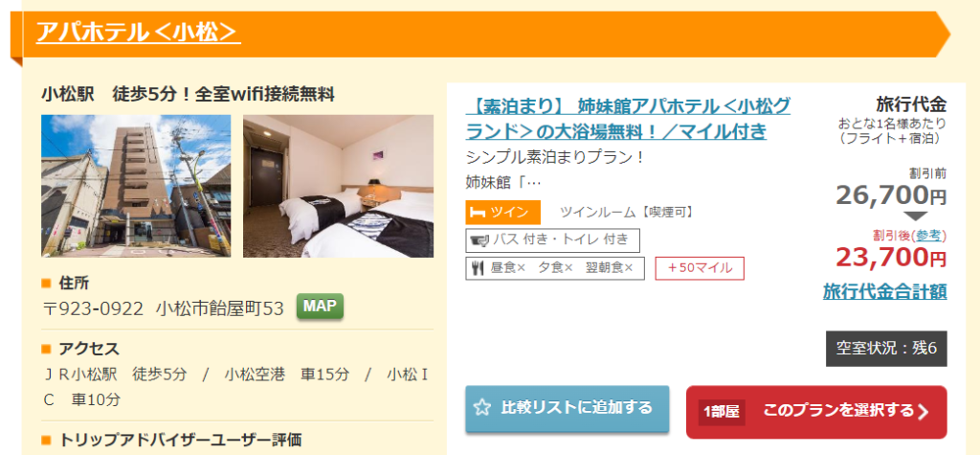Click the 空室状況：残6 availability badge
The image size is (980, 455).
886,349
